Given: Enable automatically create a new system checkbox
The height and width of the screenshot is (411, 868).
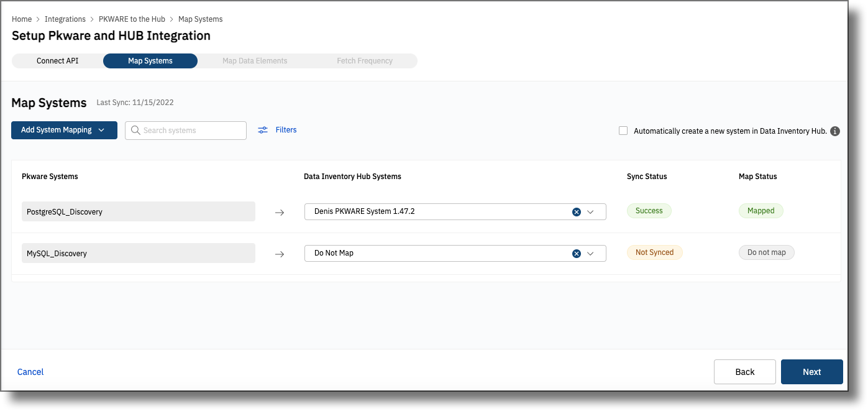Looking at the screenshot, I should 623,131.
